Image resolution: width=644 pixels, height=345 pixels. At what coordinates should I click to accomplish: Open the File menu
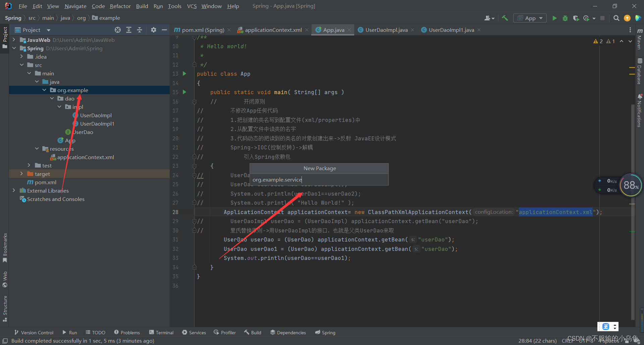[x=23, y=6]
